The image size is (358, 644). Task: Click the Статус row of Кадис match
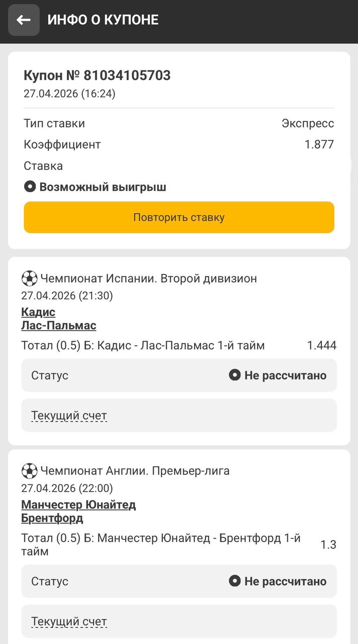[x=179, y=375]
